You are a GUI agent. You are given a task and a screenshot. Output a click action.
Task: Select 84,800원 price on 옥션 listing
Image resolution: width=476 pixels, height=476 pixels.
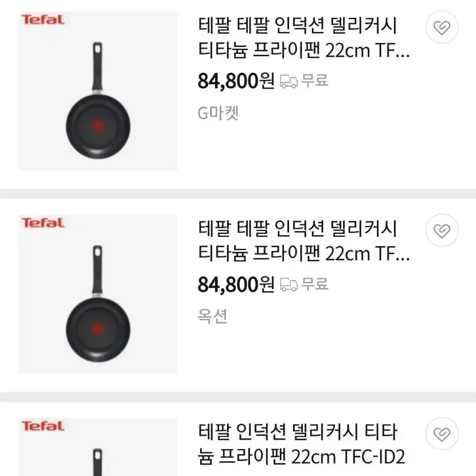[x=236, y=284]
